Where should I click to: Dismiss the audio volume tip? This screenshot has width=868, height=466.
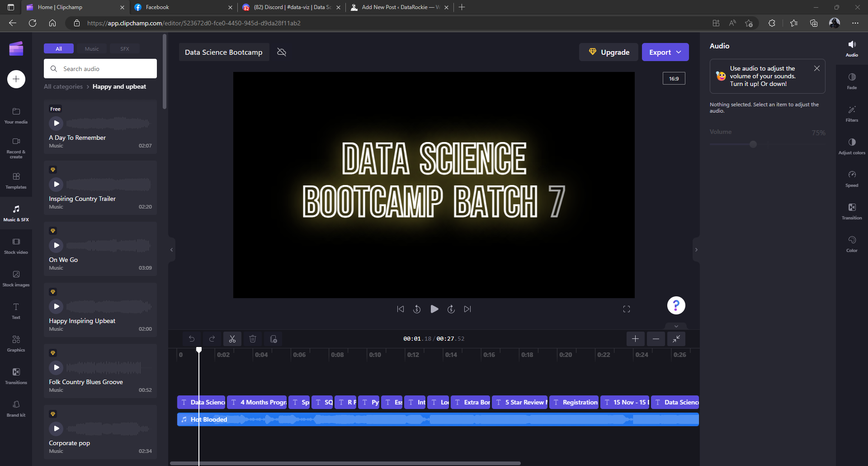816,68
